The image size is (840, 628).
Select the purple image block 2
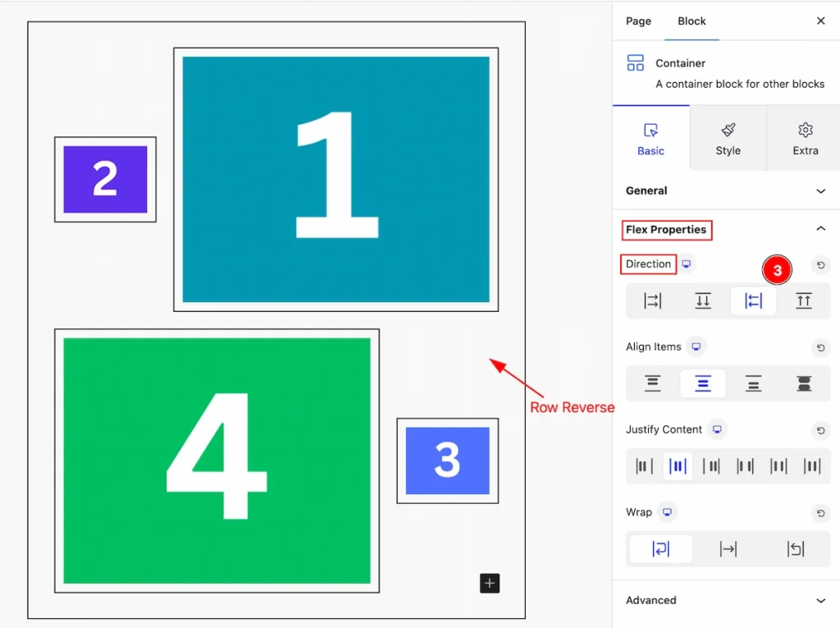tap(105, 180)
